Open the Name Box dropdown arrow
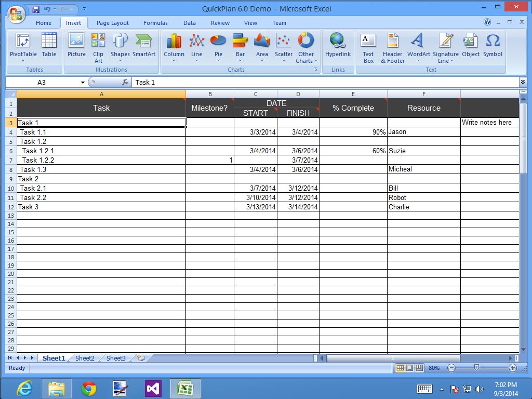The width and height of the screenshot is (532, 399). 83,82
